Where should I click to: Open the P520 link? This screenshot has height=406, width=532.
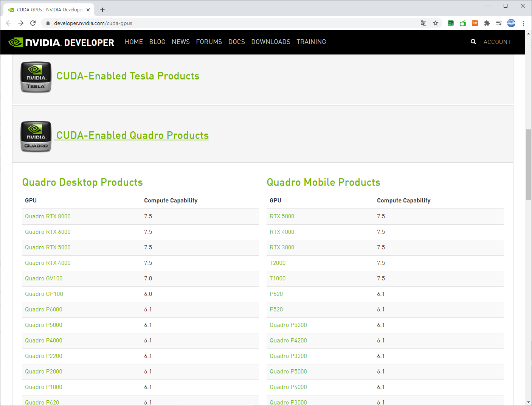click(x=276, y=310)
